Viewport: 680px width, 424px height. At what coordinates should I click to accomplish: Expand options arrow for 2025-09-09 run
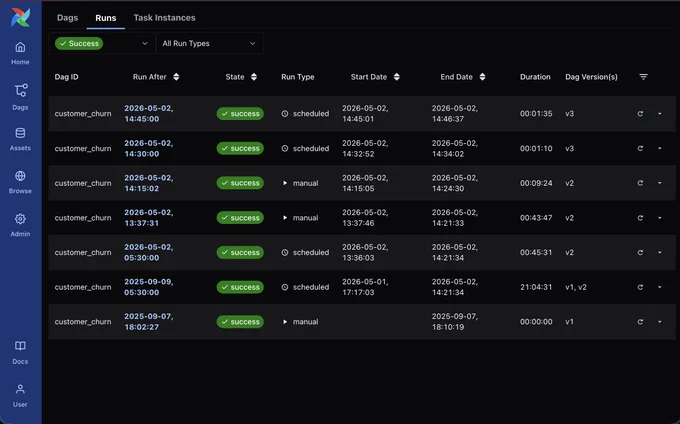click(660, 287)
